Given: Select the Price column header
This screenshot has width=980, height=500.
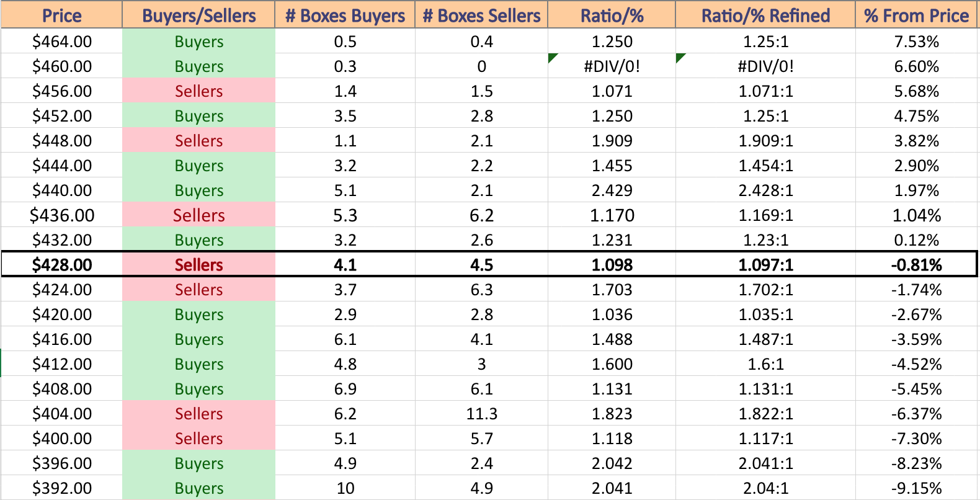Looking at the screenshot, I should click(x=61, y=16).
